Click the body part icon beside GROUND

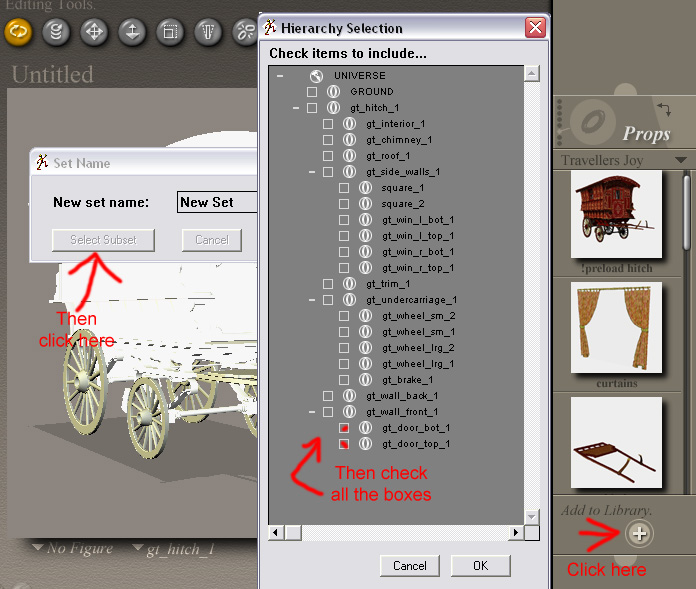point(333,92)
